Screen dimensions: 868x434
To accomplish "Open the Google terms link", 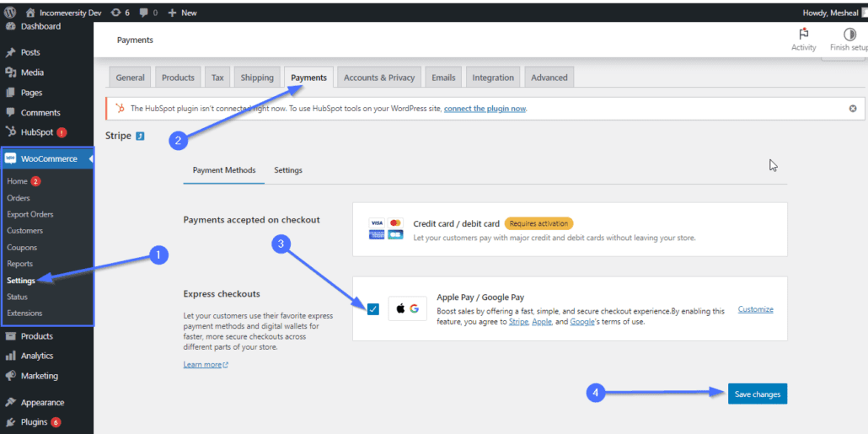I will (x=581, y=322).
